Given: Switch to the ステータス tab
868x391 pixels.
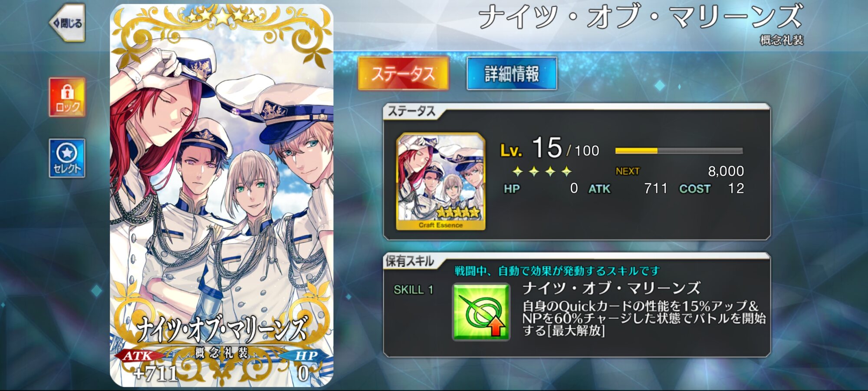Looking at the screenshot, I should (x=403, y=73).
